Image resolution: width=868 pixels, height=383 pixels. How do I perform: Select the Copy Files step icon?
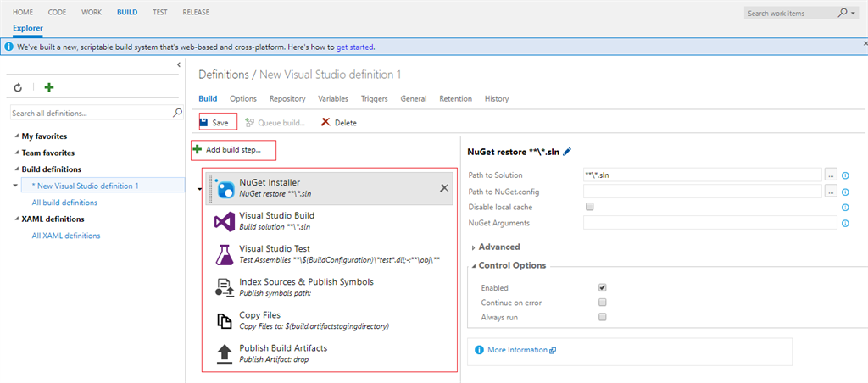225,320
